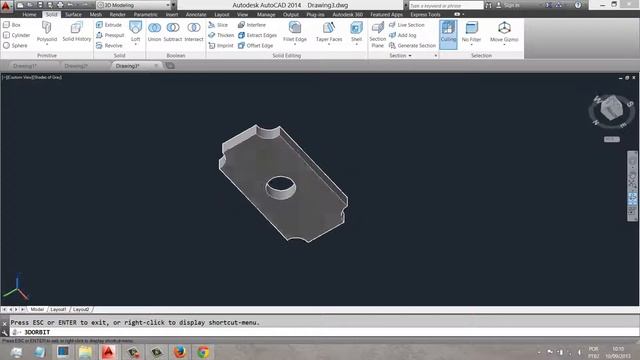Open Firefox from the taskbar
The height and width of the screenshot is (360, 640).
pos(180,351)
